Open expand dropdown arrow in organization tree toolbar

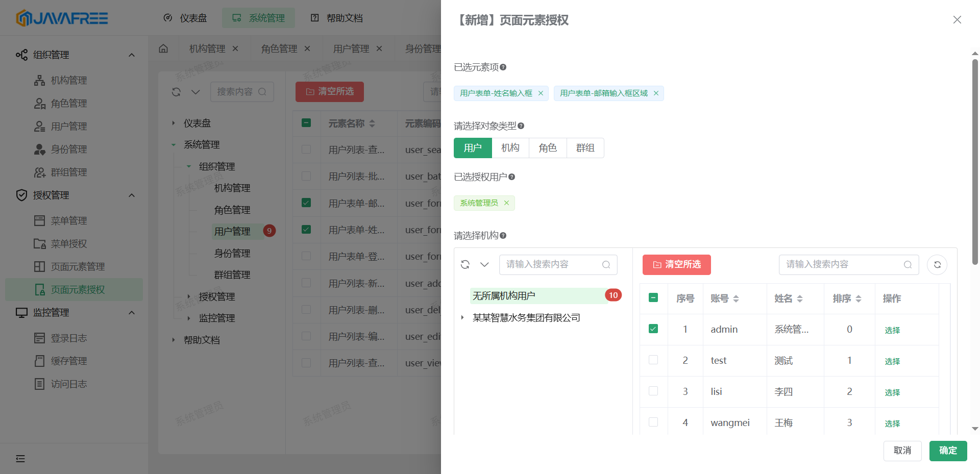point(484,265)
